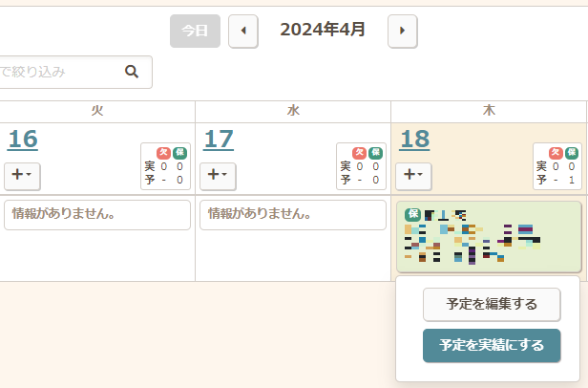Click the search magnifier icon
Screen dimensions: 588x388
pos(132,72)
